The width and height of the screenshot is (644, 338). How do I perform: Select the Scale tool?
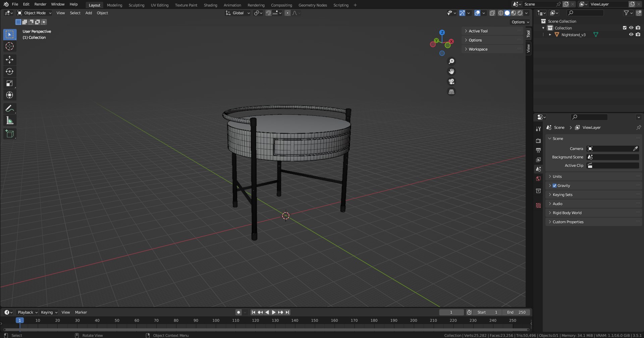click(9, 83)
